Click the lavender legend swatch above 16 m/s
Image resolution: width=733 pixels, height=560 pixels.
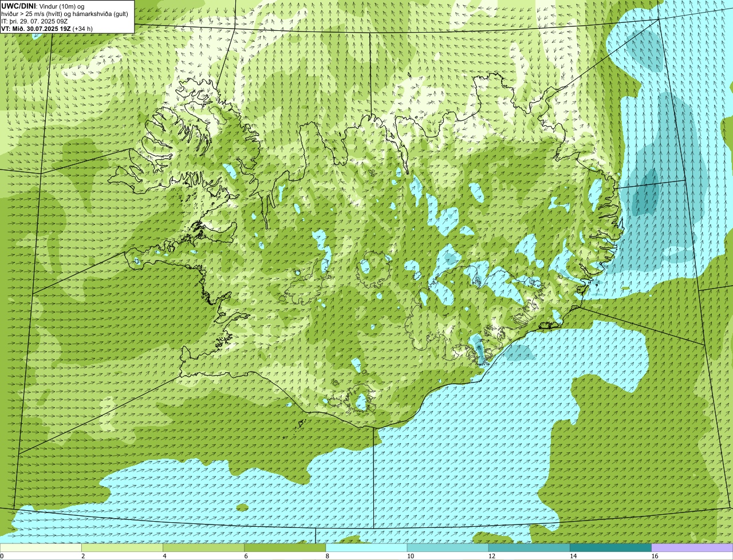692,547
